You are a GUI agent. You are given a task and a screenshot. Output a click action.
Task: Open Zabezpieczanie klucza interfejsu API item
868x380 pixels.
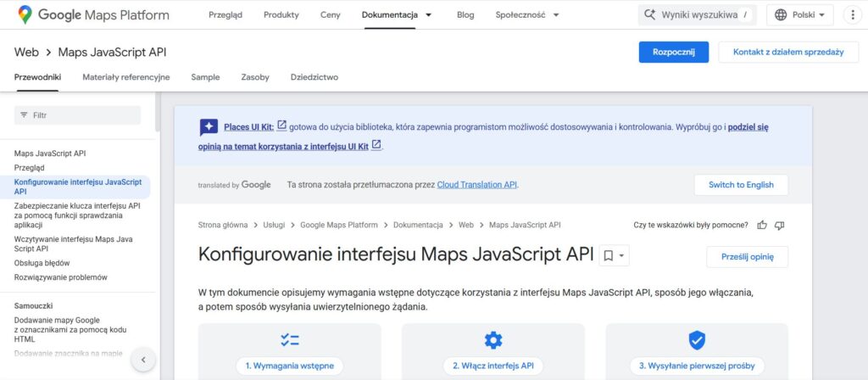coord(77,215)
